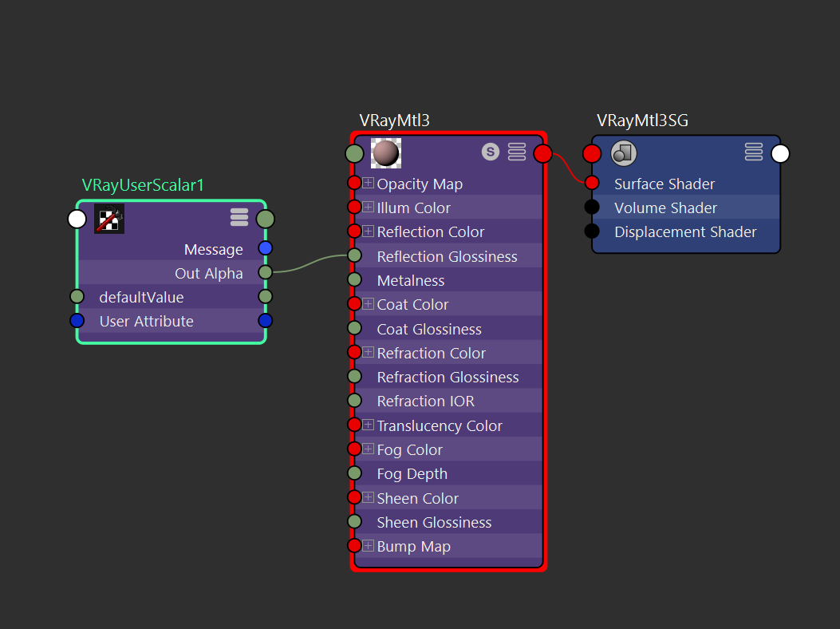840x629 pixels.
Task: Click the Coat Glossiness input port
Action: click(x=355, y=327)
